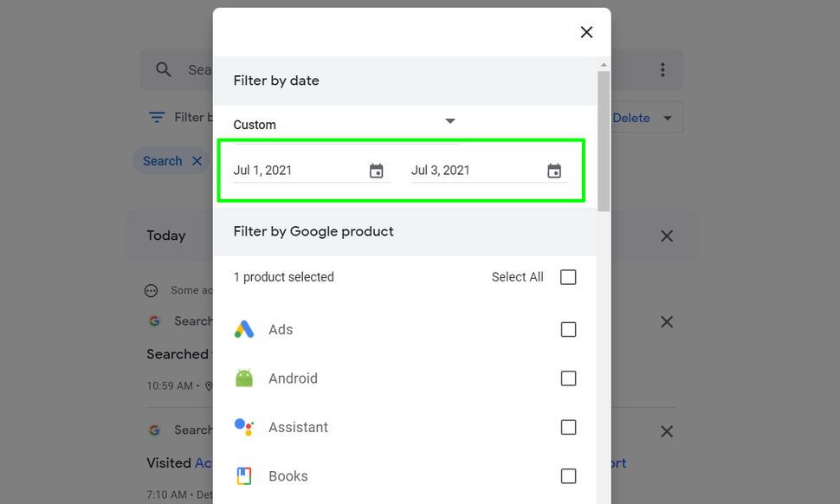Check the Books product checkbox
840x504 pixels.
point(568,475)
